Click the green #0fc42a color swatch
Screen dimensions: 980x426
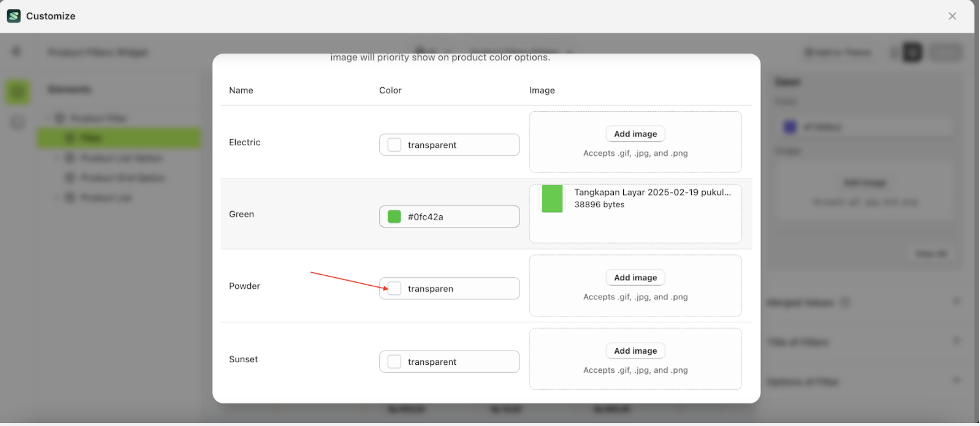(x=394, y=216)
